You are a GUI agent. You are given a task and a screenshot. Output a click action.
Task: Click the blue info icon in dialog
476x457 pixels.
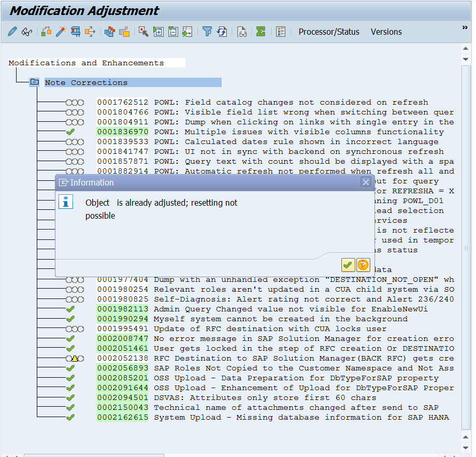[66, 202]
